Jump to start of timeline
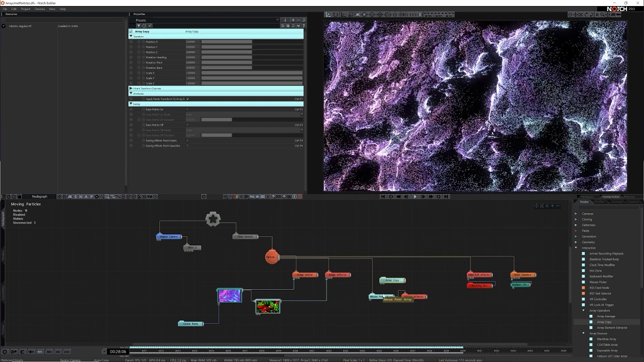The image size is (644, 362). [383, 197]
